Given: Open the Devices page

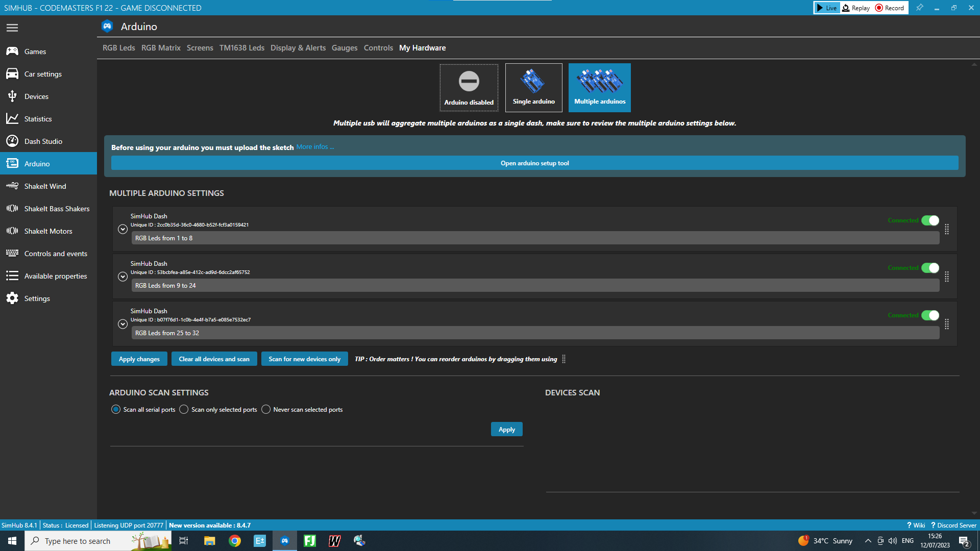Looking at the screenshot, I should click(x=48, y=96).
